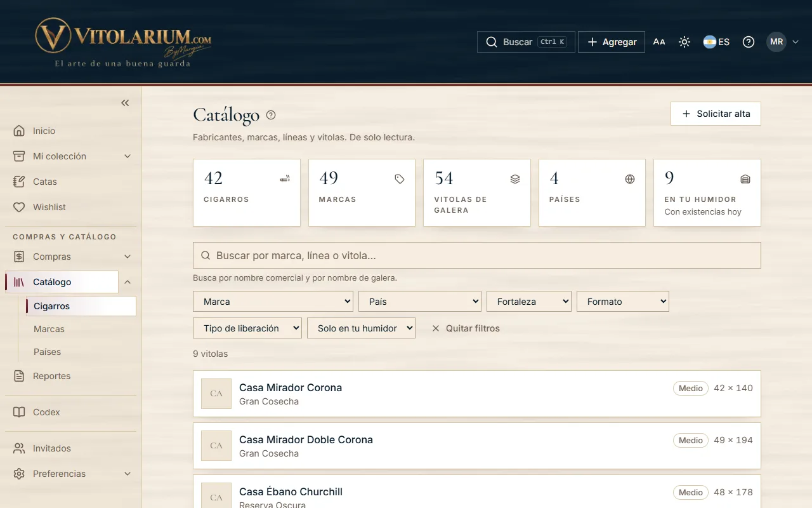Collapse the sidebar with double chevron

(x=125, y=103)
